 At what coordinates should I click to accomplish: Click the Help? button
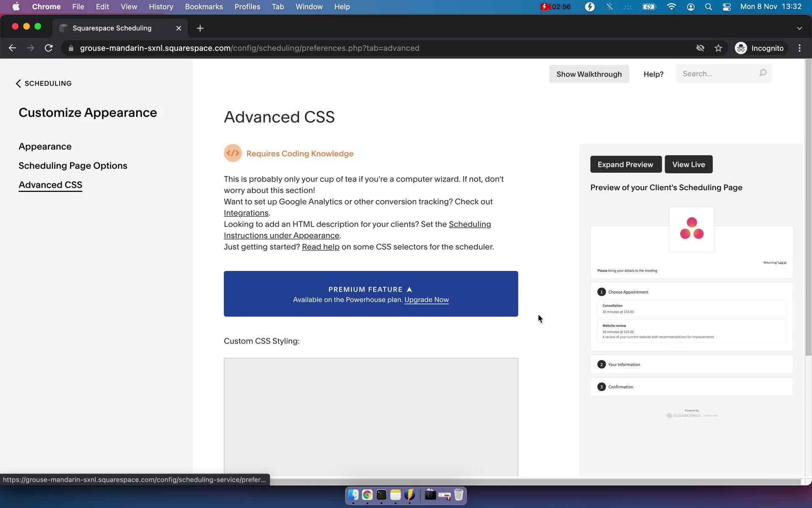click(653, 74)
